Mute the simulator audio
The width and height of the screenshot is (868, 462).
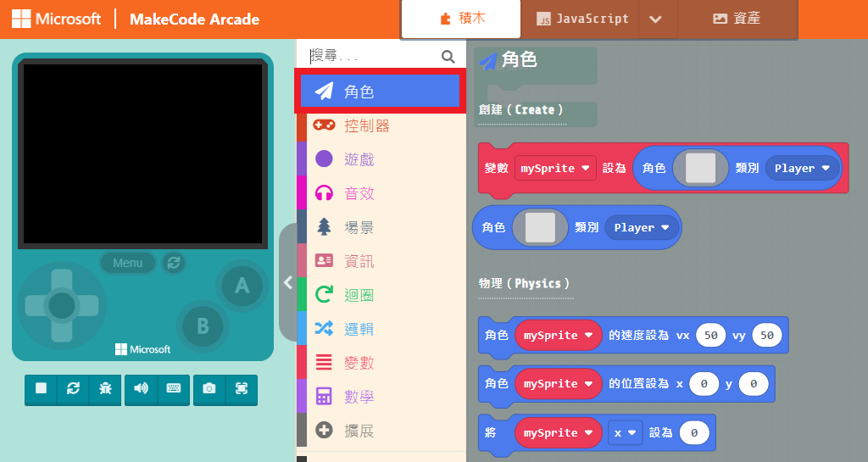[x=142, y=389]
